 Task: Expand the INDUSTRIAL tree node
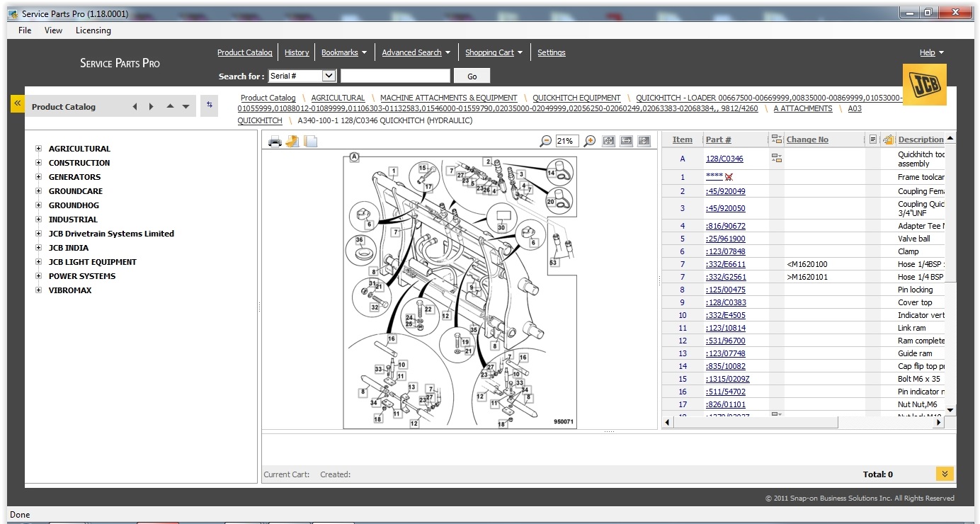point(39,220)
